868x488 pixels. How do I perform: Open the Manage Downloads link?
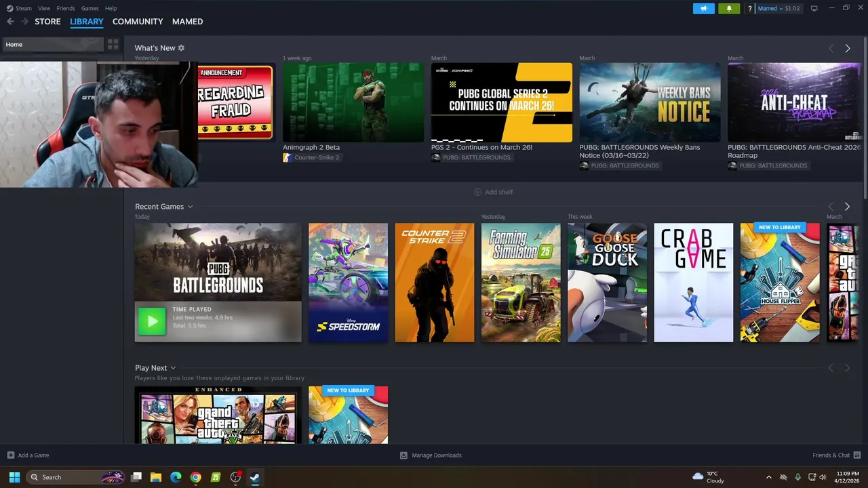point(437,455)
